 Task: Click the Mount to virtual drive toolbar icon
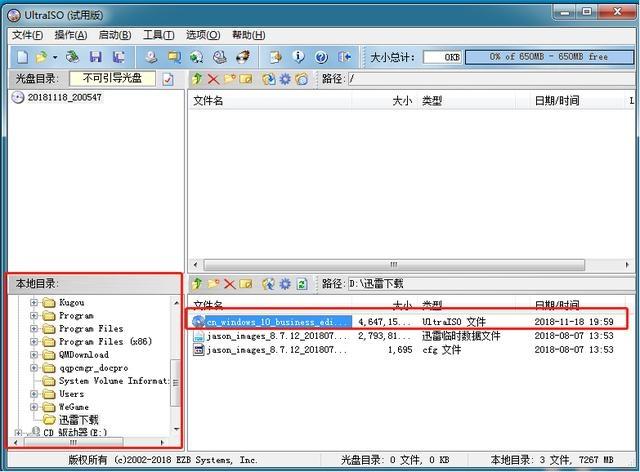tap(220, 57)
